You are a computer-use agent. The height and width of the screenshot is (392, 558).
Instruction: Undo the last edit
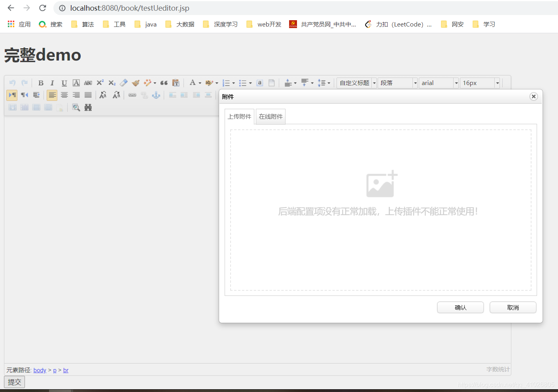click(x=12, y=83)
